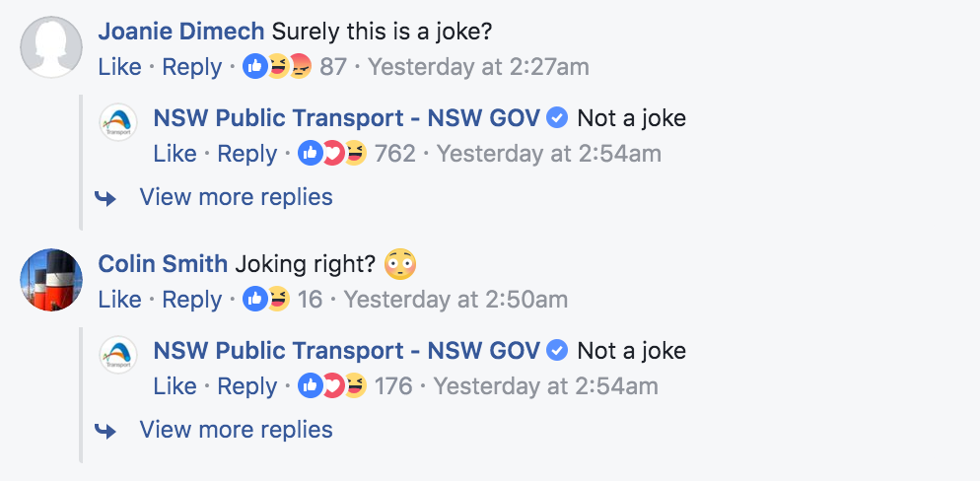
Task: Click timestamp Yesterday at 2:27am
Action: 478,68
